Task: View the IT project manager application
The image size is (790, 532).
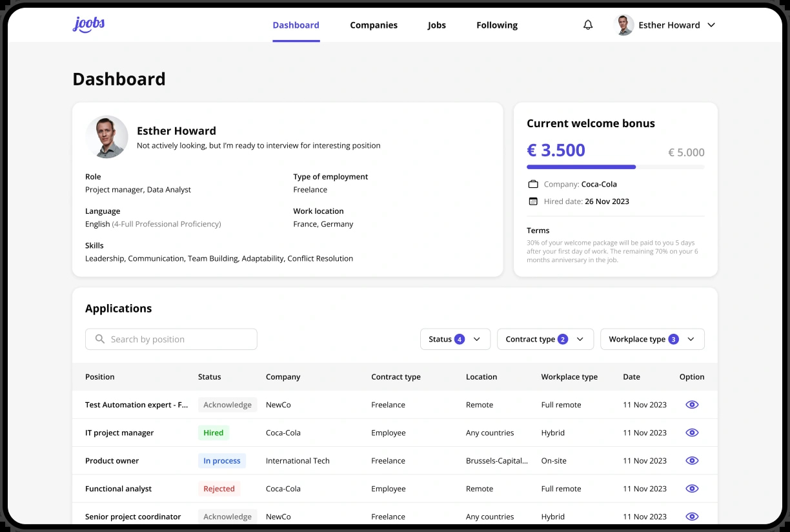Action: 692,433
